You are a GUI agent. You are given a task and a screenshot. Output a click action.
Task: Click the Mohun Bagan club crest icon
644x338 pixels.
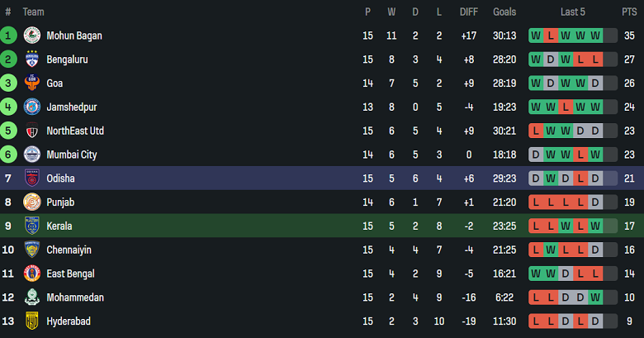[32, 36]
